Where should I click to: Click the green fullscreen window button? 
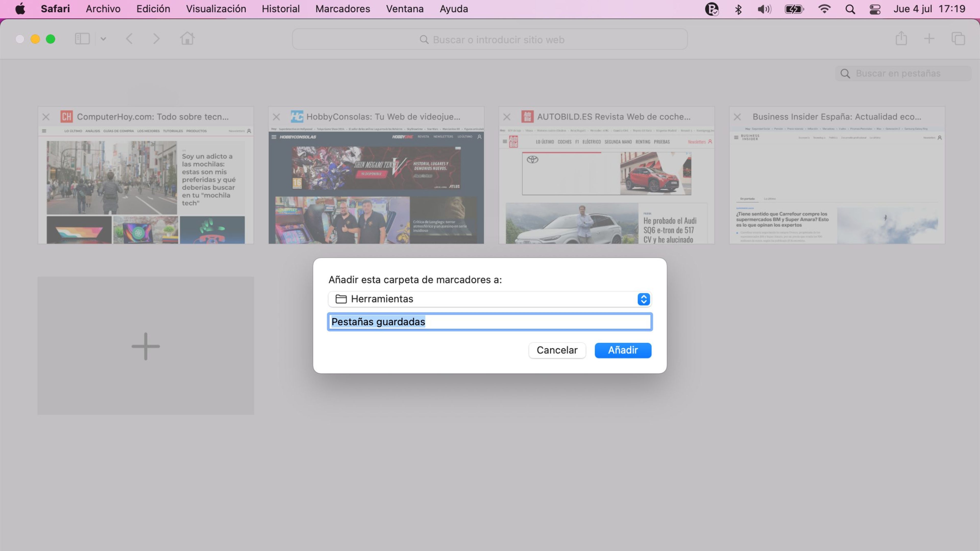click(51, 39)
